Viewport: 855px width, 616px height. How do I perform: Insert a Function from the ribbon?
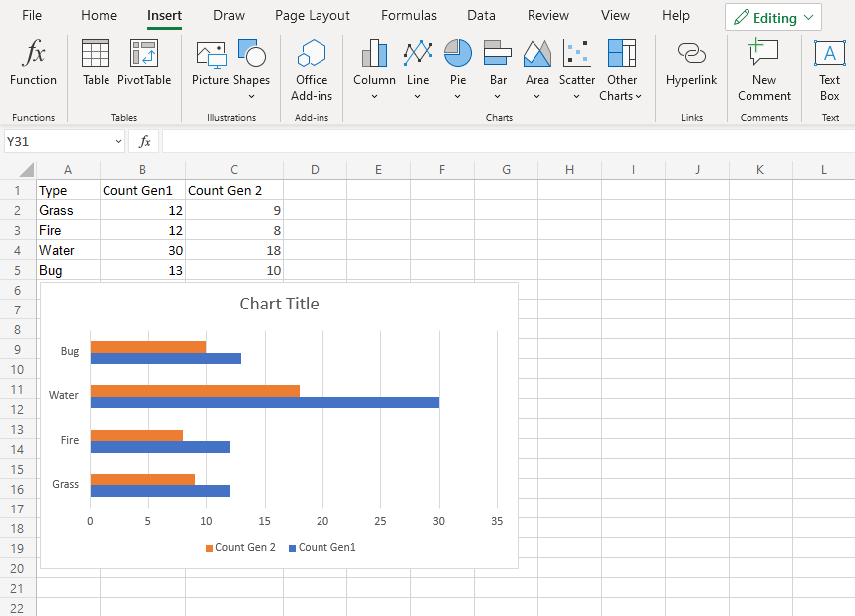click(x=34, y=63)
